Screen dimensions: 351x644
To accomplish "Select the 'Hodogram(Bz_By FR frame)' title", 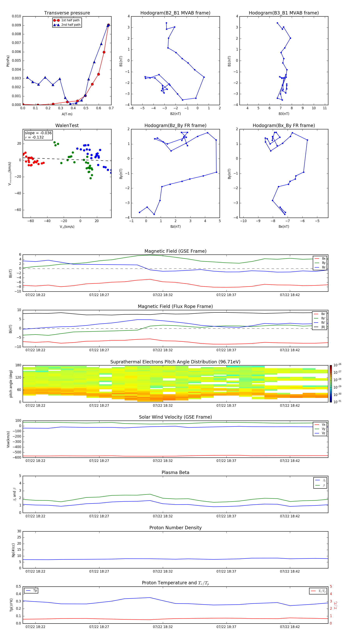I will tap(175, 125).
